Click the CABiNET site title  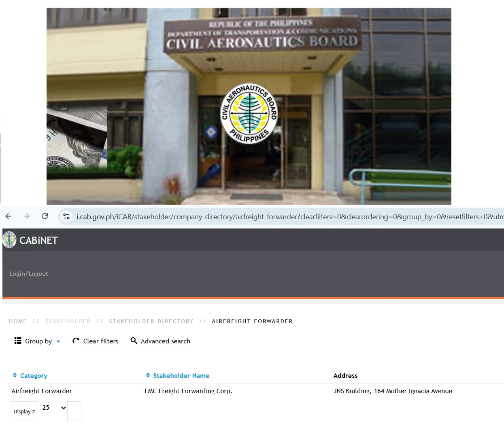tap(38, 240)
